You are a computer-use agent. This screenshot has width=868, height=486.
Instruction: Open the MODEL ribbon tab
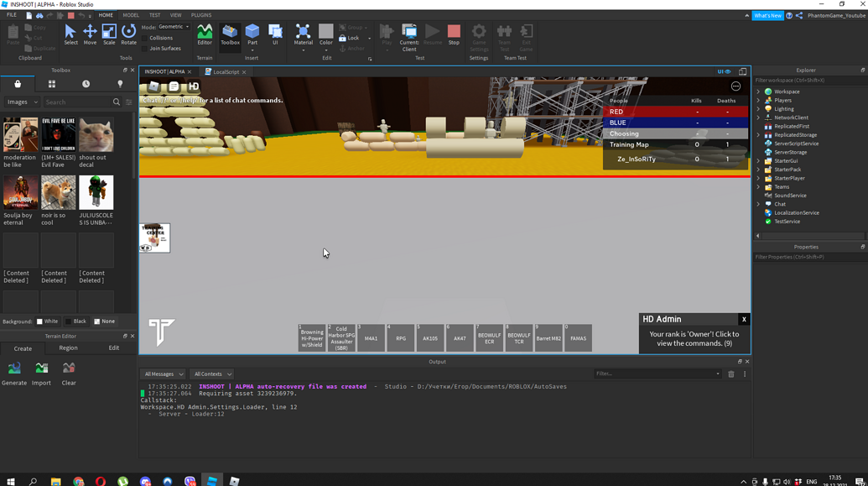[x=130, y=14]
